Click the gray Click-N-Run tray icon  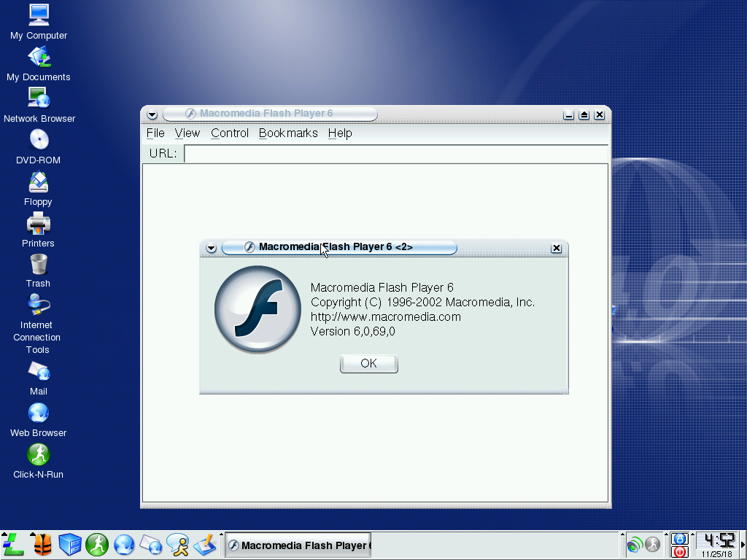[652, 544]
